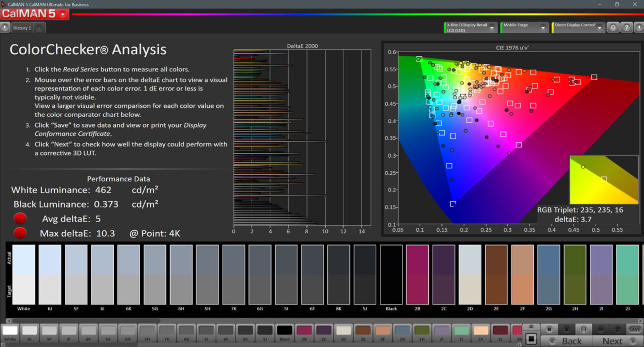Click the left arrow panel icon at top right
The width and height of the screenshot is (644, 347).
click(639, 27)
